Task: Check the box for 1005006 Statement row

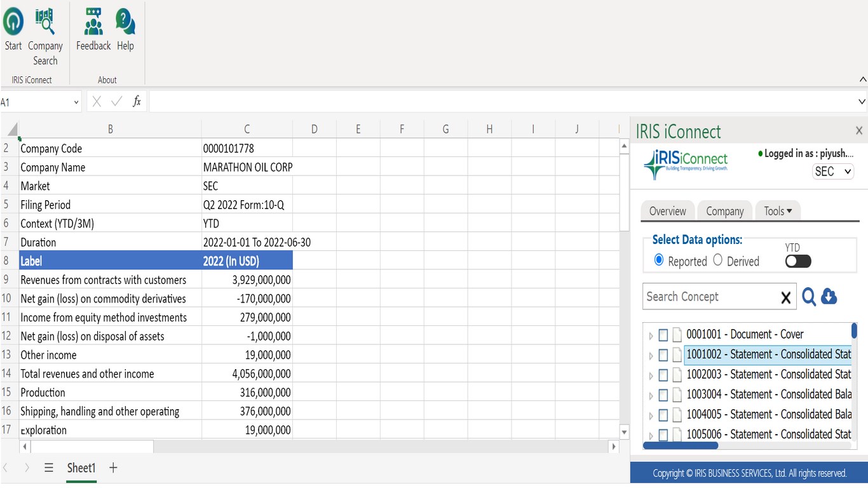Action: pos(663,435)
